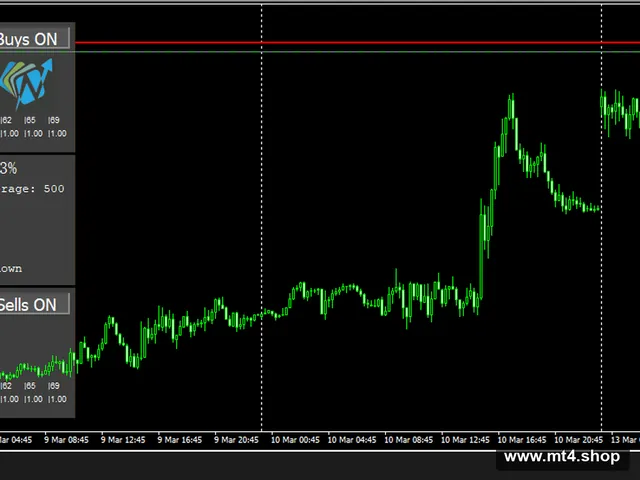The image size is (640, 480).
Task: Click the '10 Mar 00:45' time label
Action: [295, 440]
